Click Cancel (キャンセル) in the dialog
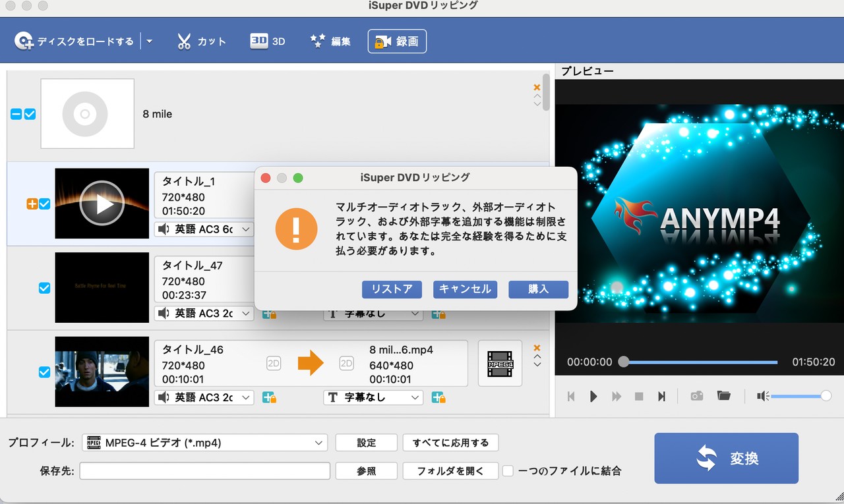844x504 pixels. (x=465, y=289)
